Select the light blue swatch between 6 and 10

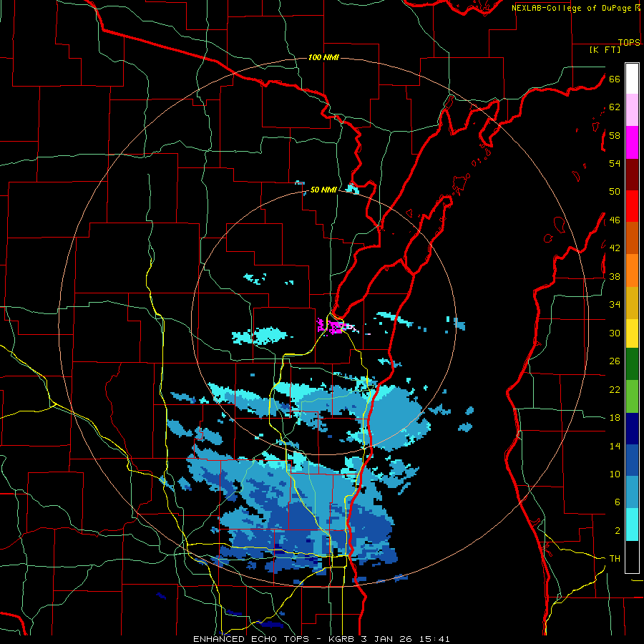coord(632,492)
